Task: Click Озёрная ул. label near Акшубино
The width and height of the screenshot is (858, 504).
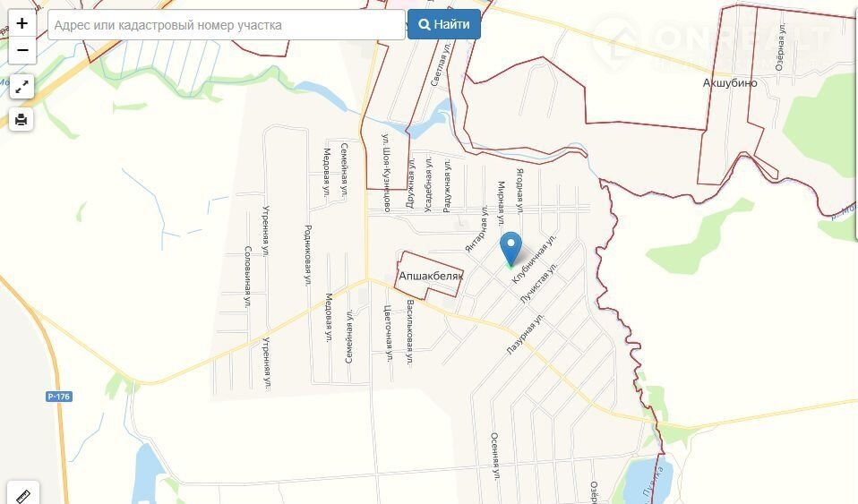Action: [780, 47]
